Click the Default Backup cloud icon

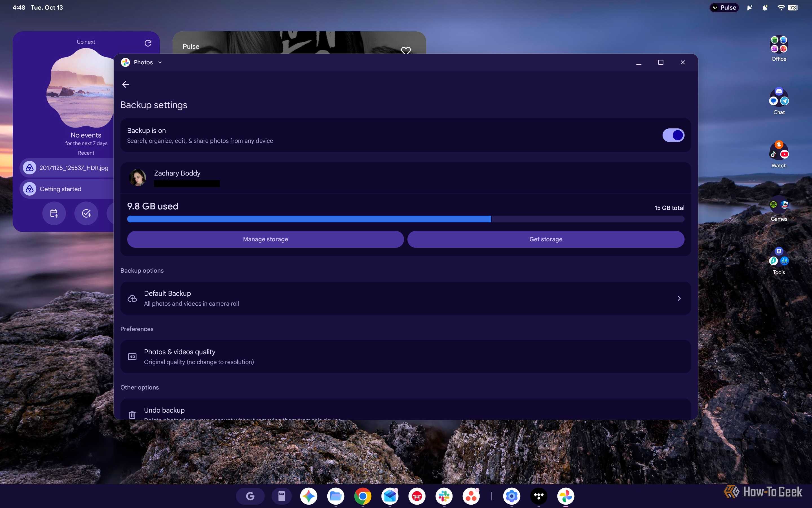tap(132, 298)
